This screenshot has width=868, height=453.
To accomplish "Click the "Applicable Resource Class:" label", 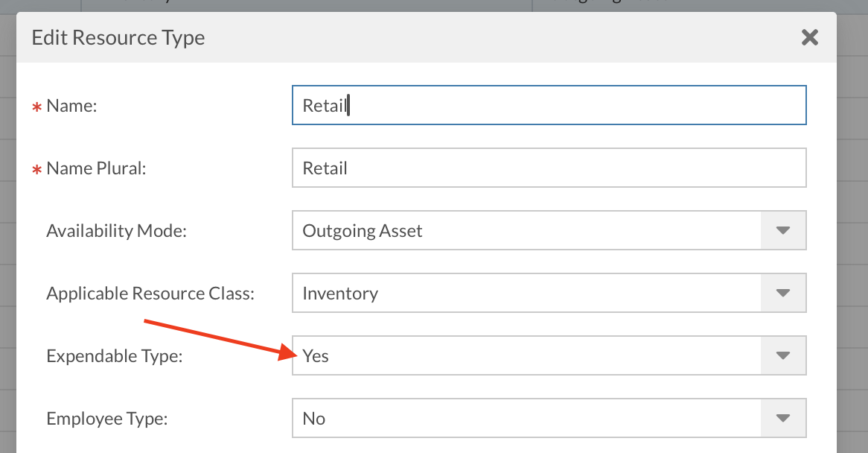I will [150, 294].
